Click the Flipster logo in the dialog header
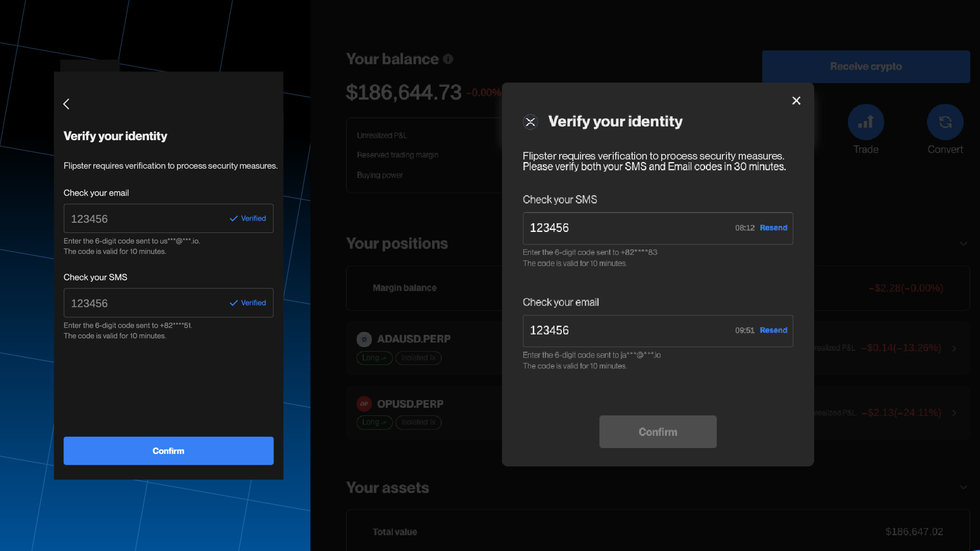Viewport: 980px width, 551px height. pyautogui.click(x=531, y=122)
